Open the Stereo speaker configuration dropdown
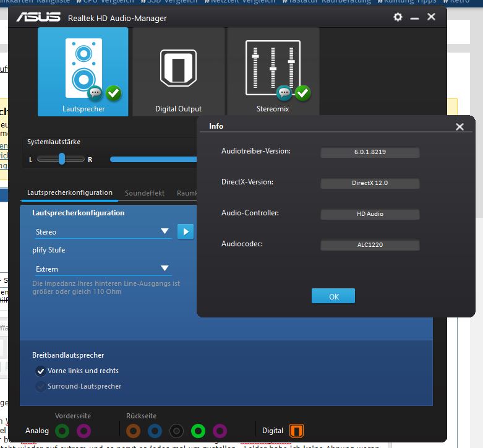 click(103, 231)
